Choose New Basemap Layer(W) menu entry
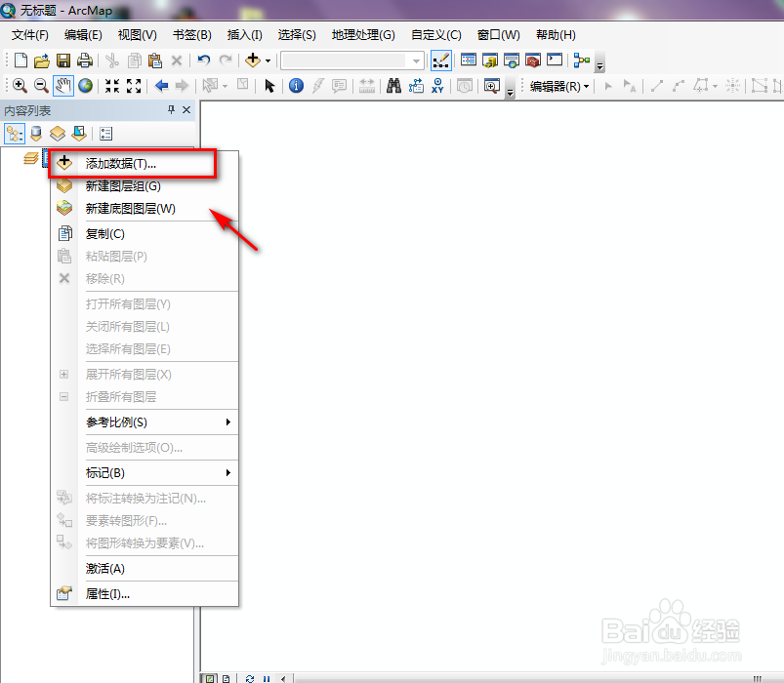 (144, 209)
